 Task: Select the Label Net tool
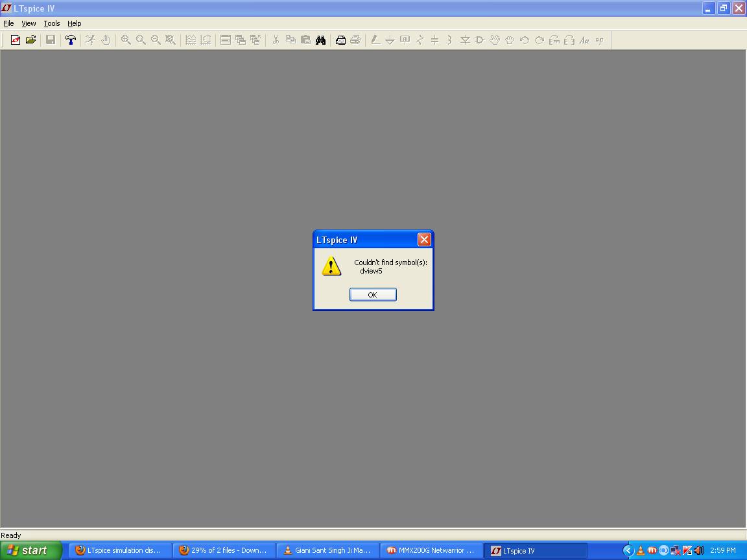coord(405,40)
